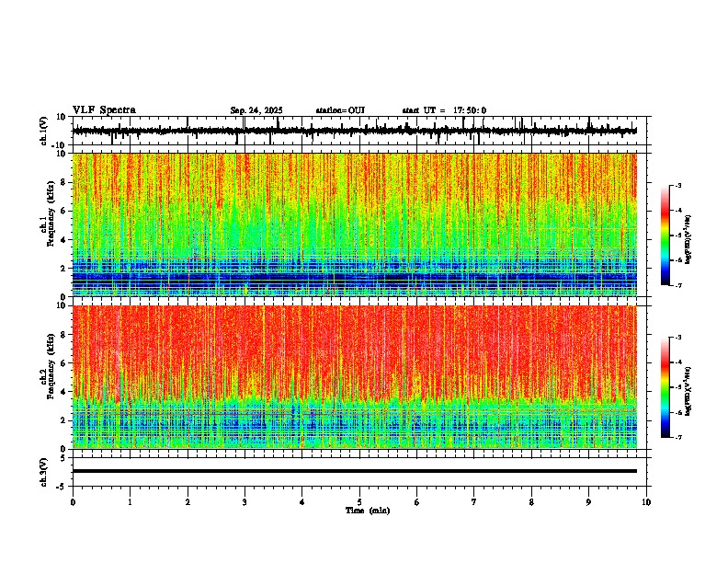The height and width of the screenshot is (563, 728).
Task: Click the "VLF Spectra" title text
Action: (104, 110)
